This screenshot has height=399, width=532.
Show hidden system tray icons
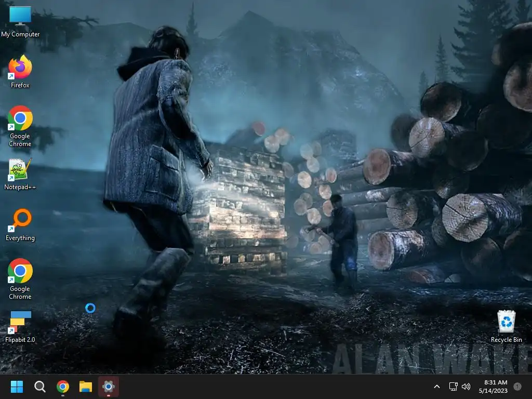pyautogui.click(x=437, y=387)
